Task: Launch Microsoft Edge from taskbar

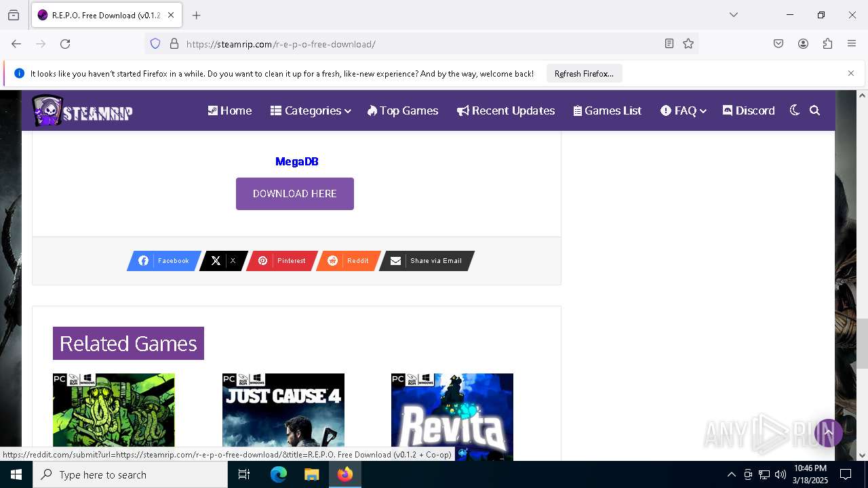Action: pos(279,474)
